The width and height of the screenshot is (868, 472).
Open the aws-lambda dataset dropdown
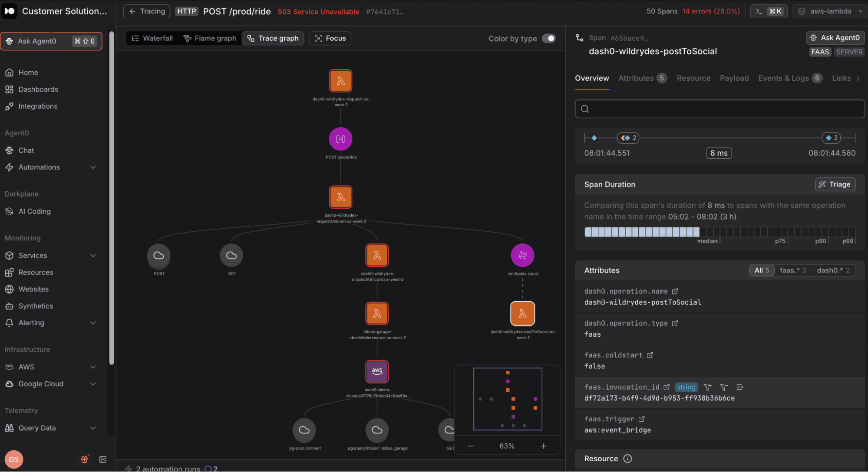[x=829, y=11]
